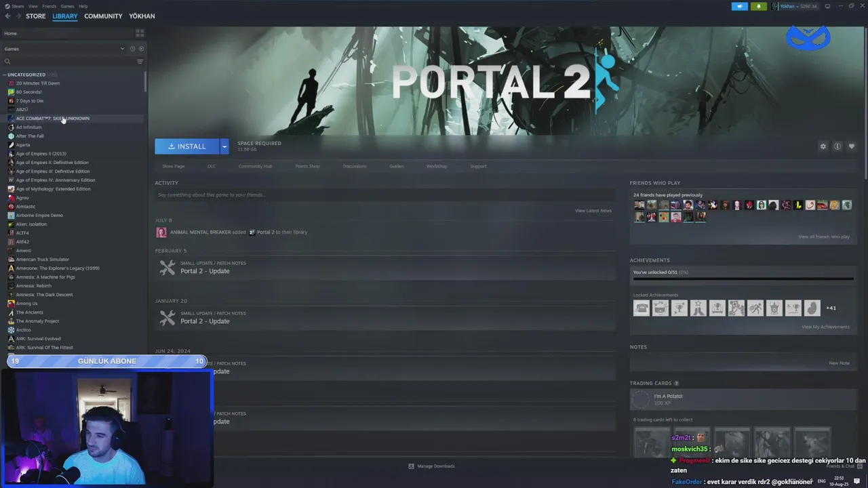Open the Games menu
Viewport: 868px width, 488px height.
click(67, 6)
